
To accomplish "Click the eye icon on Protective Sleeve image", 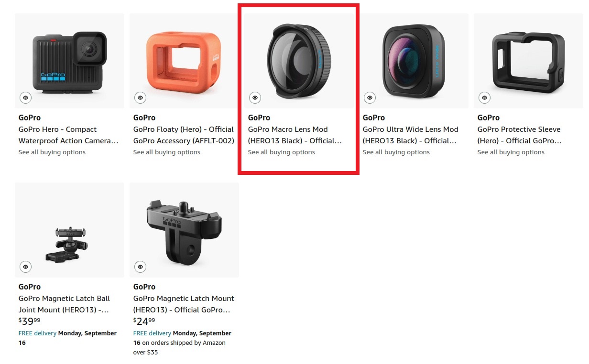I will pos(484,97).
